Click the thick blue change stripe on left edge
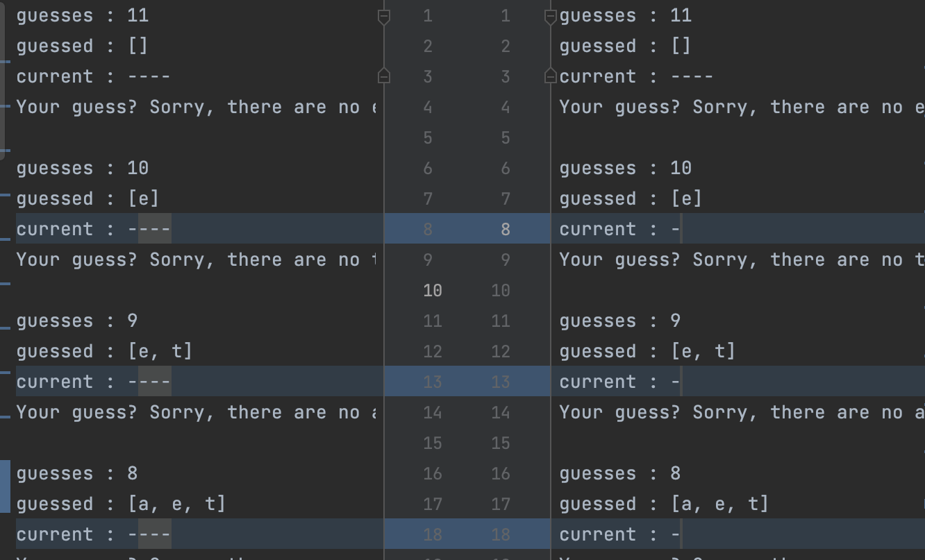925x560 pixels. point(5,486)
